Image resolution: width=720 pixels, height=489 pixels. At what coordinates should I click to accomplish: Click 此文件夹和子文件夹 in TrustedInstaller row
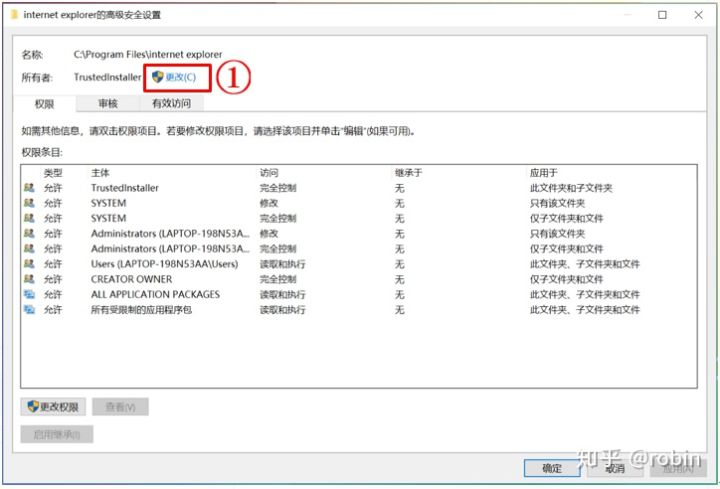(x=571, y=188)
